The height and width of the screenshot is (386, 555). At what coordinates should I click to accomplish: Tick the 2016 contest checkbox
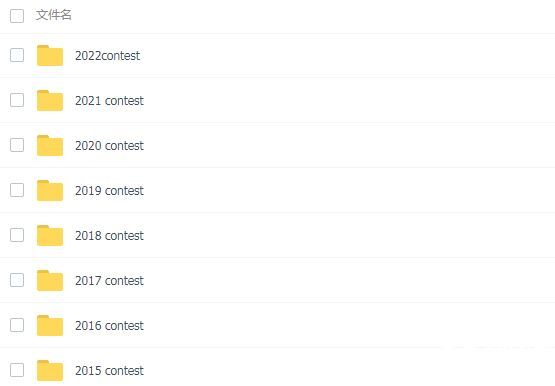click(17, 325)
